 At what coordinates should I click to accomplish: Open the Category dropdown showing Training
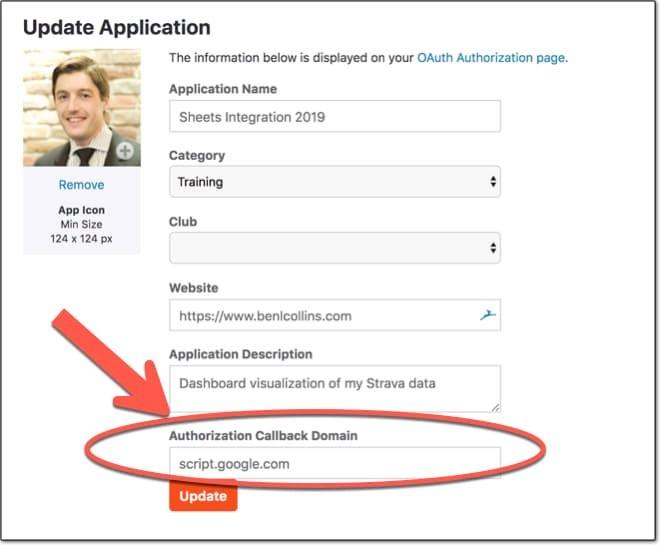(x=335, y=182)
